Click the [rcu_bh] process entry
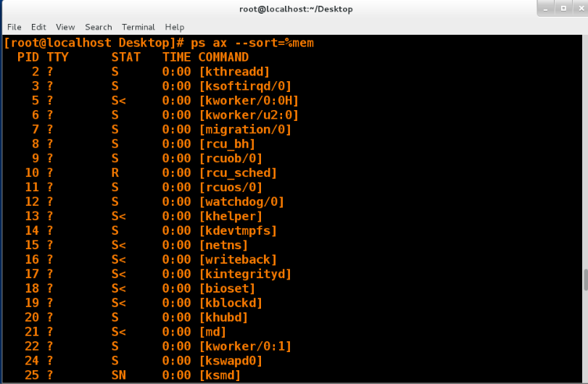Screen dimensions: 588x384 (x=227, y=144)
